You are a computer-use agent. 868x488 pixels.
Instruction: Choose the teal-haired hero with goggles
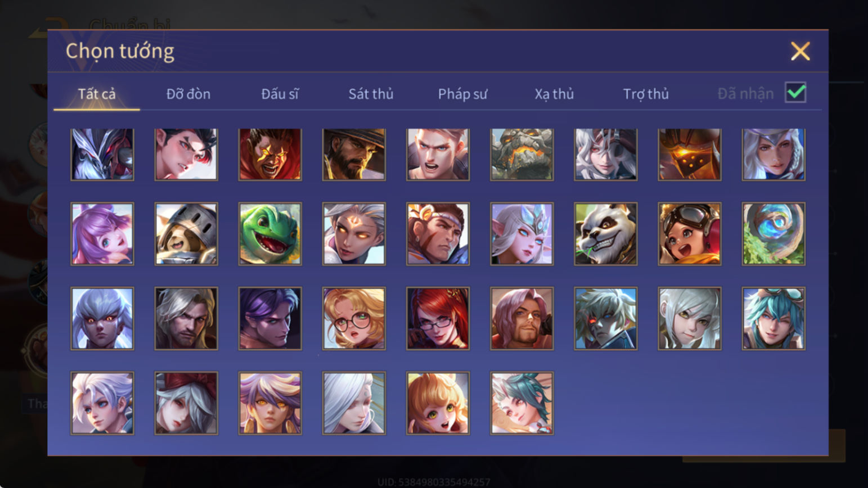click(x=773, y=319)
